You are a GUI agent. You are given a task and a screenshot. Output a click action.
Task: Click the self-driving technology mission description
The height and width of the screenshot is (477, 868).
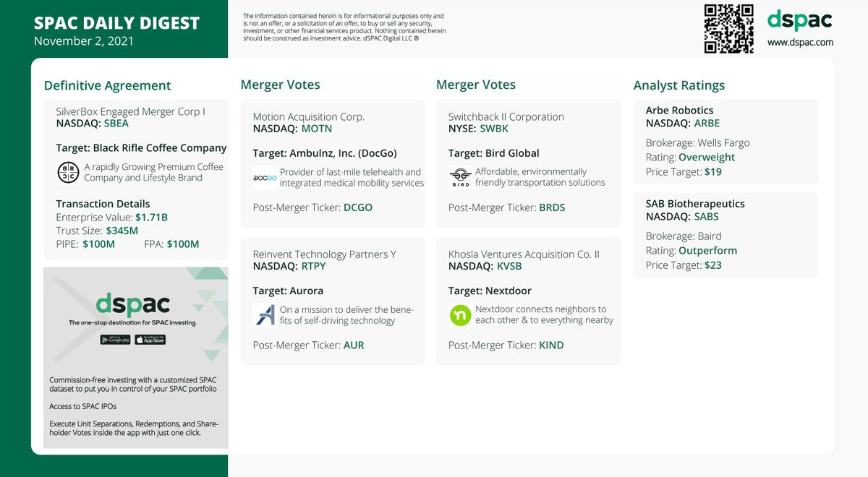(x=346, y=315)
